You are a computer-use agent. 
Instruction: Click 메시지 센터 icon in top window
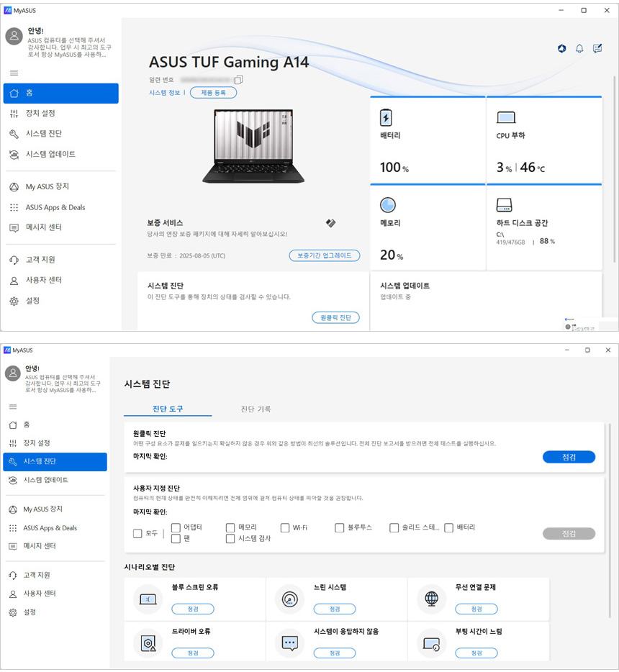[14, 227]
